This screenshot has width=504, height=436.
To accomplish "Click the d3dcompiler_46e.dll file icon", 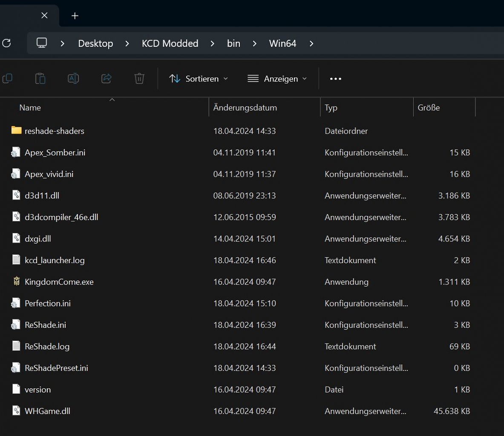I will (x=16, y=217).
